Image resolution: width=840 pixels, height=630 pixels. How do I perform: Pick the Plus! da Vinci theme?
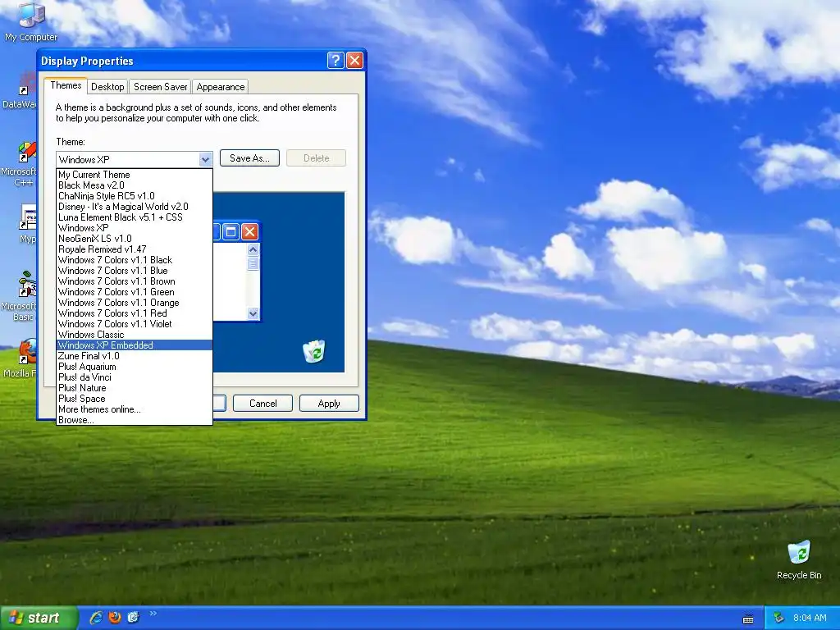(x=135, y=377)
